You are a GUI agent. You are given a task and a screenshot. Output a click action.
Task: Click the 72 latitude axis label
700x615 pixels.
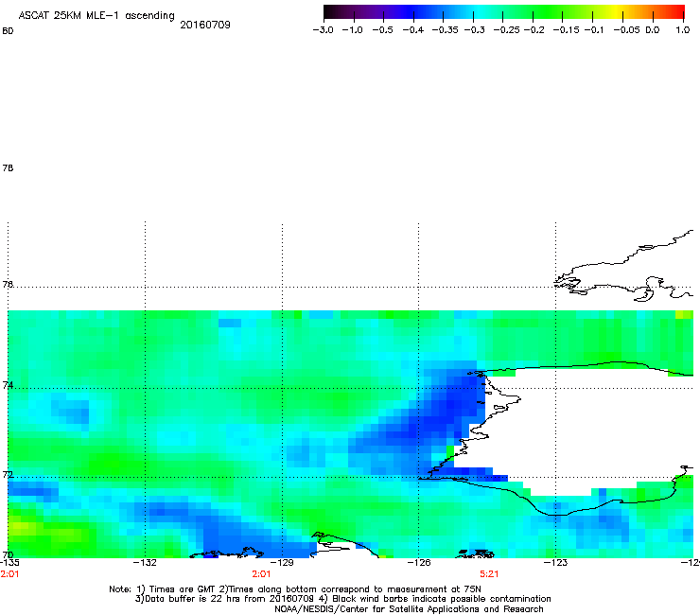(8, 475)
